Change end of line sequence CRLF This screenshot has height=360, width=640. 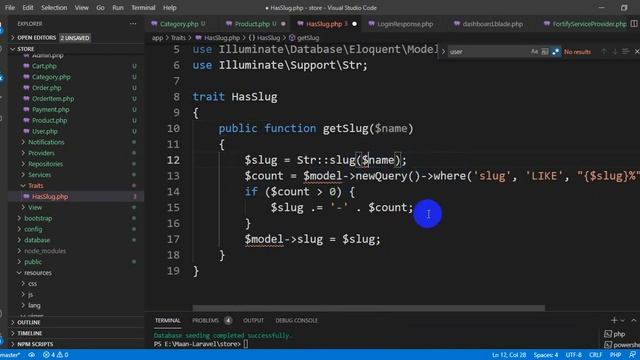[596, 355]
